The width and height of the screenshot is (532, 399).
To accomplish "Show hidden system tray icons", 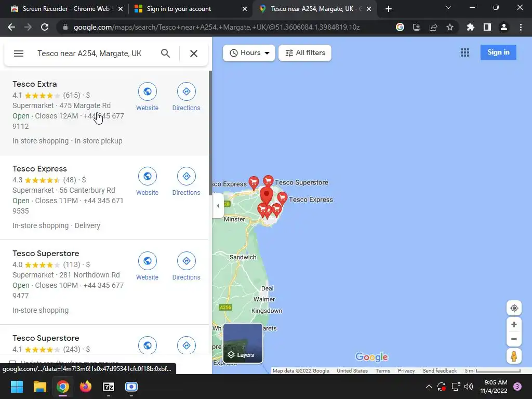I will click(x=429, y=387).
